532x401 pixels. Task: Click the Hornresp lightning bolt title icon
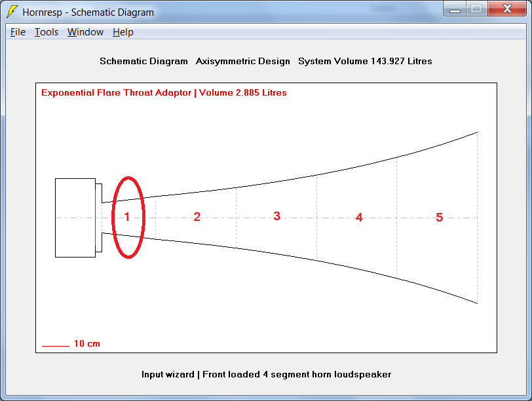[12, 12]
